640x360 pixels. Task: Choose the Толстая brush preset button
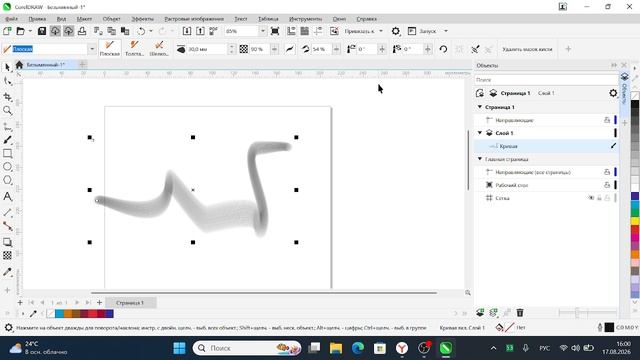point(134,49)
